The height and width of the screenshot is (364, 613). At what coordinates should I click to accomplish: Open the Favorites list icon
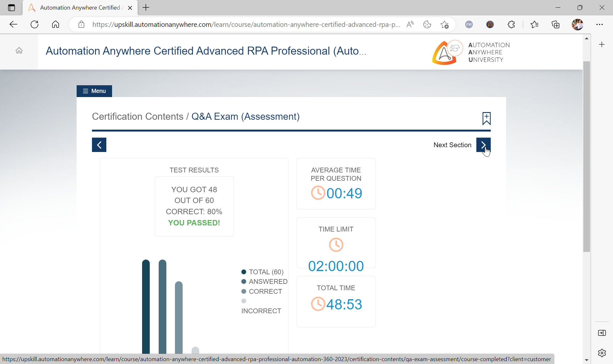coord(534,24)
